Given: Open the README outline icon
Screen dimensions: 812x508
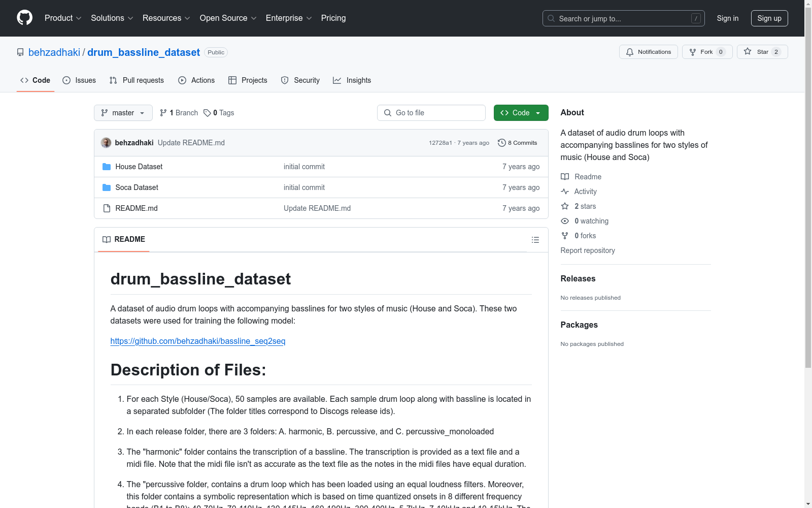Looking at the screenshot, I should (535, 240).
